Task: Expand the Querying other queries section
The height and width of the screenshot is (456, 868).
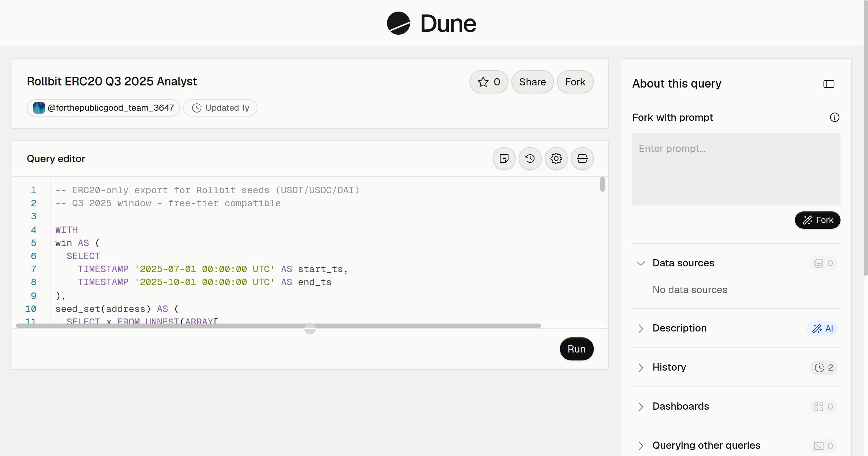Action: tap(641, 446)
